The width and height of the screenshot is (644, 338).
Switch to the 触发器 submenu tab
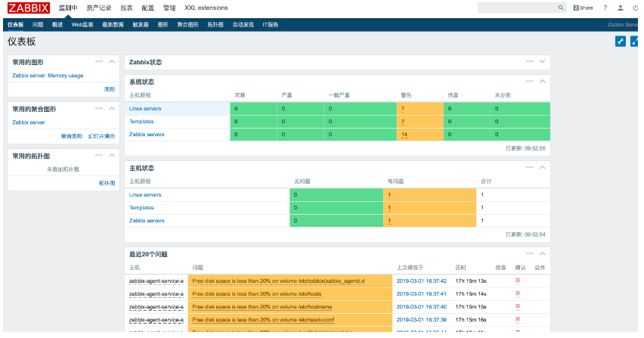pyautogui.click(x=141, y=25)
